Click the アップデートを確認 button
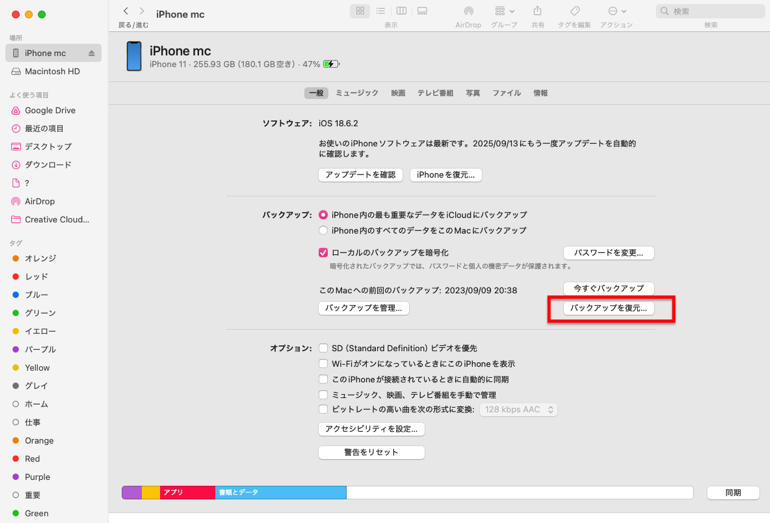This screenshot has width=770, height=523. [360, 175]
